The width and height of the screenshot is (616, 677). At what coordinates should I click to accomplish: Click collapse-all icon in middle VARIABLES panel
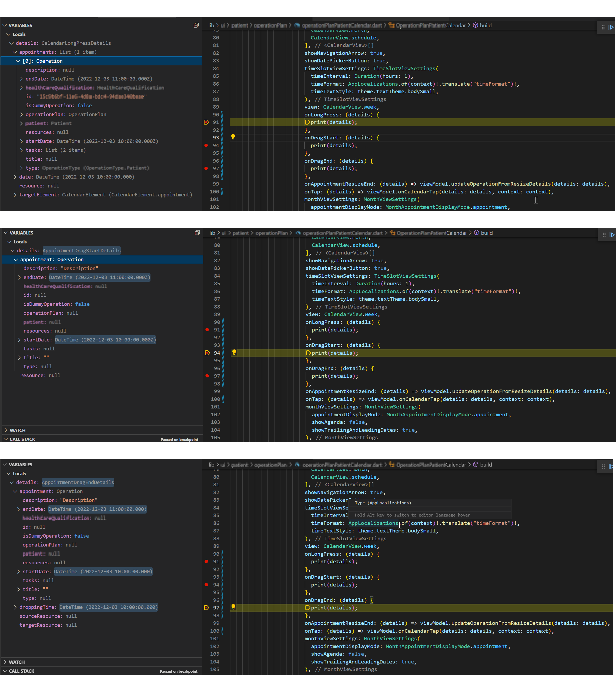(x=197, y=233)
